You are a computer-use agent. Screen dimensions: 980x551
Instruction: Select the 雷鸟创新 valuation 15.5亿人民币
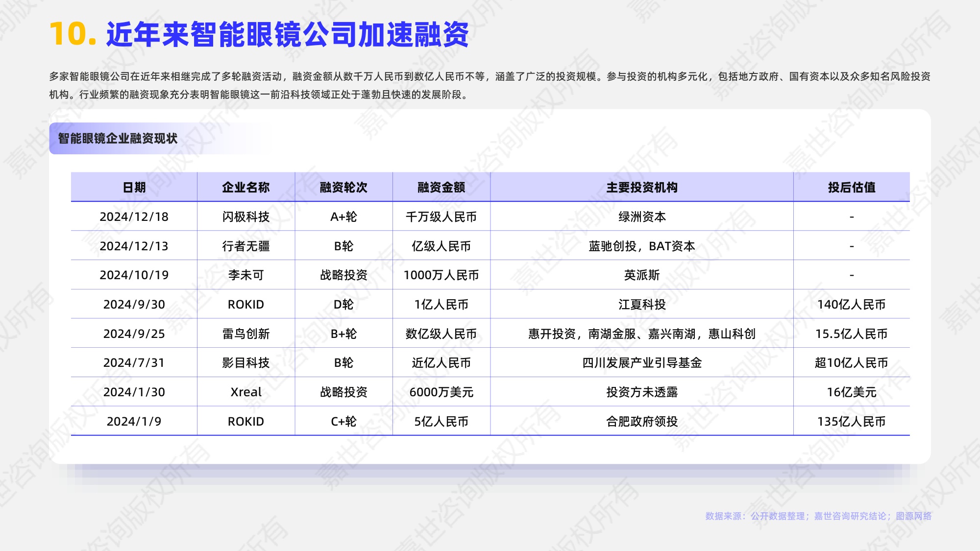coord(852,334)
